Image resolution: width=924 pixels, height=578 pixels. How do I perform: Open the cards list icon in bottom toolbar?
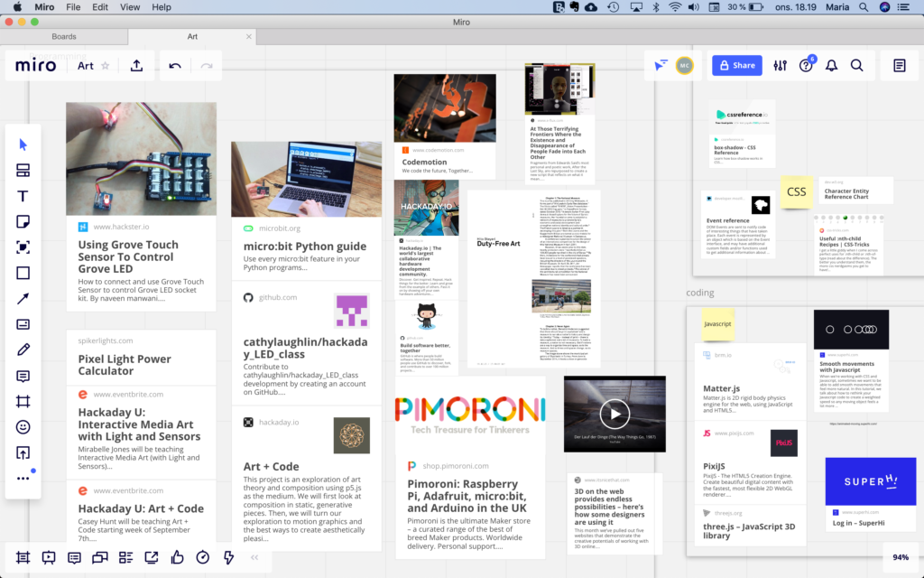pos(125,557)
